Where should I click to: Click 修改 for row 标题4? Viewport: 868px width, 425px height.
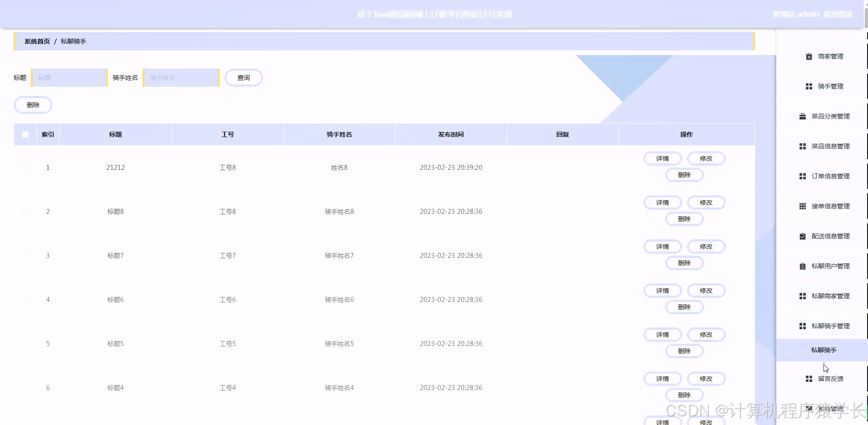point(706,379)
